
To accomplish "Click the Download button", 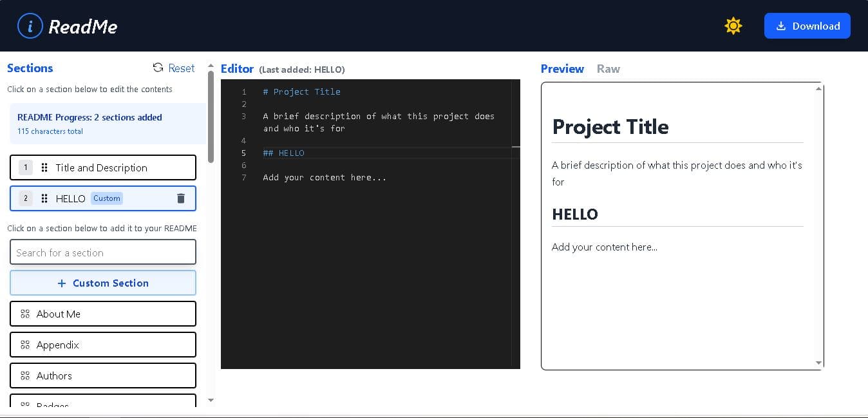I will (x=807, y=26).
